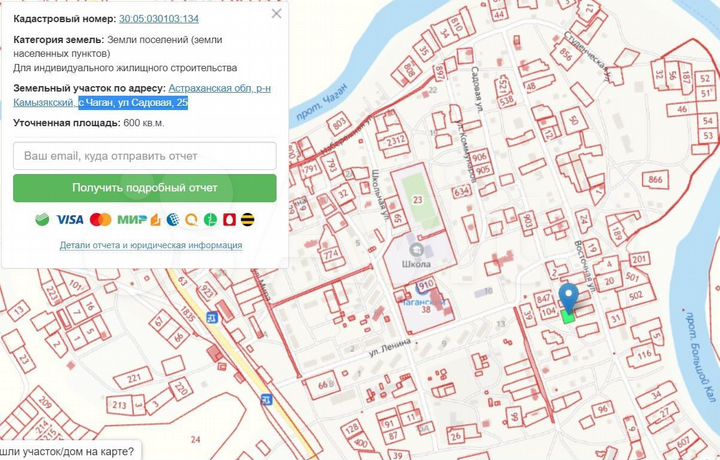Click the Beeline striped circle icon
The height and width of the screenshot is (460, 720).
(245, 219)
